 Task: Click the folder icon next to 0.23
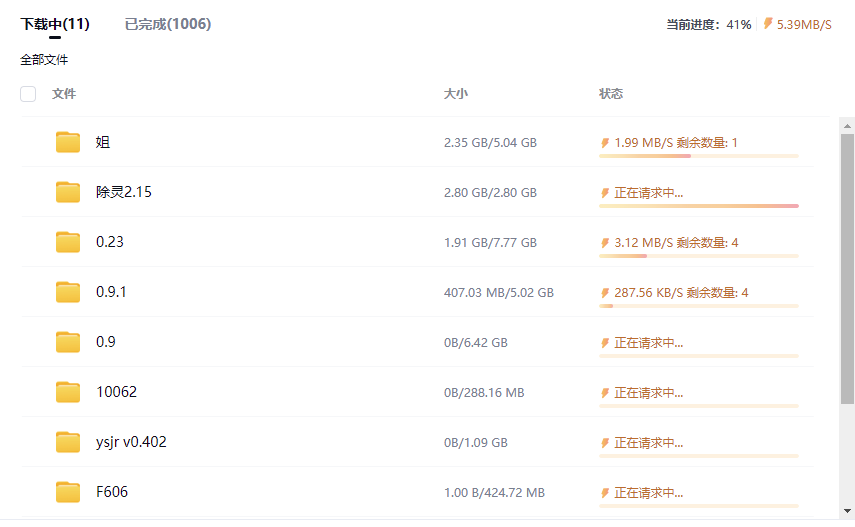68,242
